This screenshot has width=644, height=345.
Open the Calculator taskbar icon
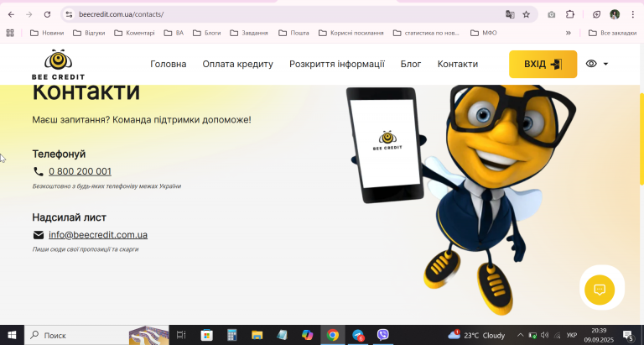click(232, 335)
